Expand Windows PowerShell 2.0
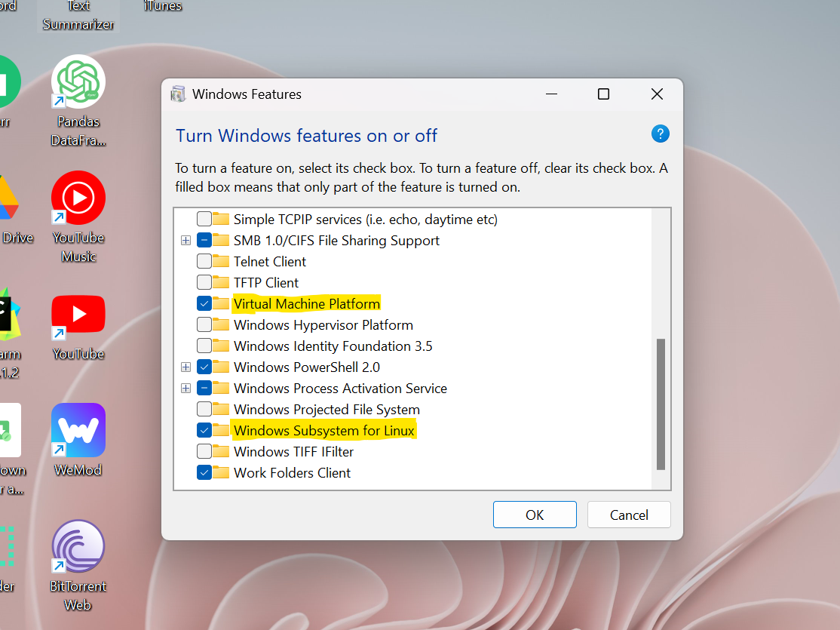 point(186,367)
